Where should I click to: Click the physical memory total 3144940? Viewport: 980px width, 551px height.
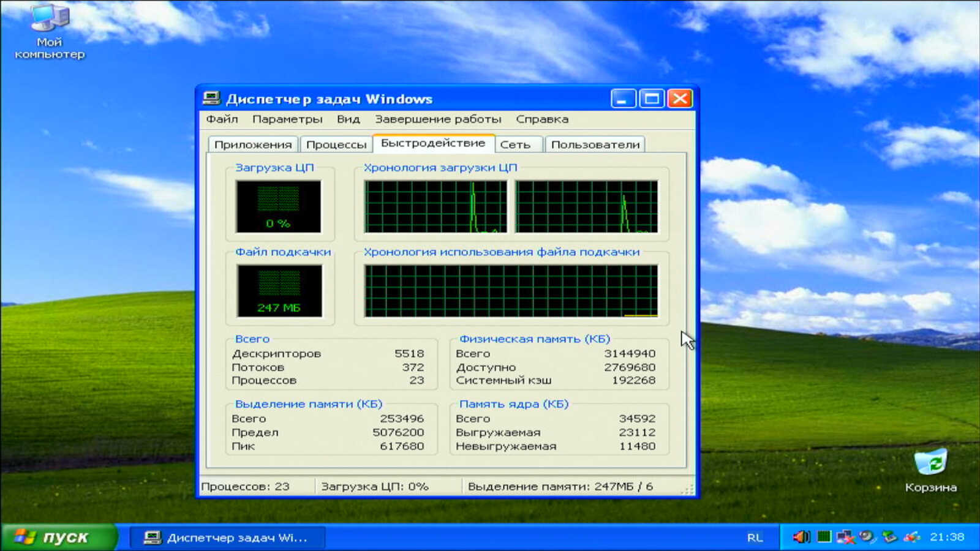tap(630, 353)
